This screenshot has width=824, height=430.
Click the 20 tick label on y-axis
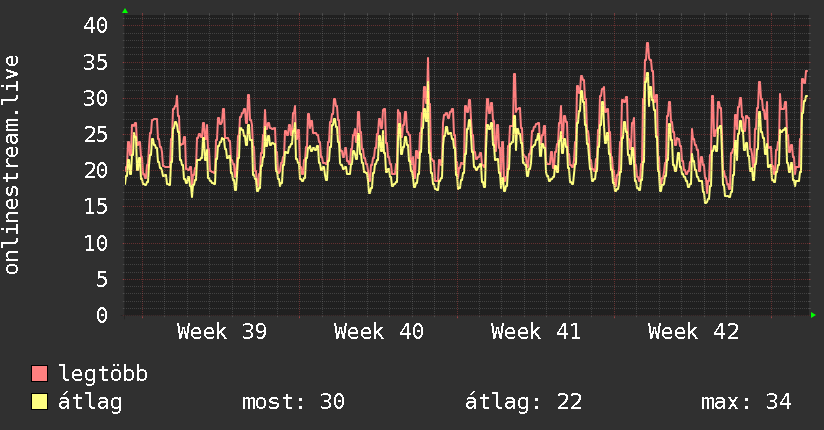(96, 171)
